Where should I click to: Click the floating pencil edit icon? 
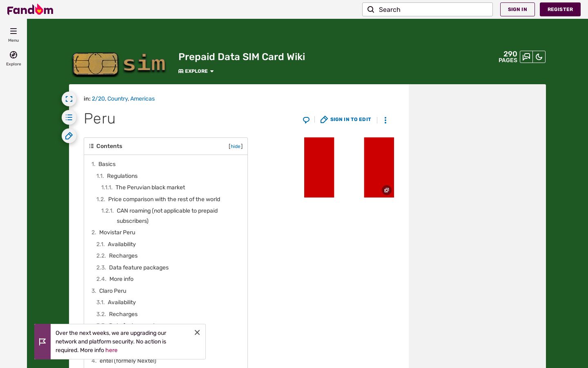[69, 136]
